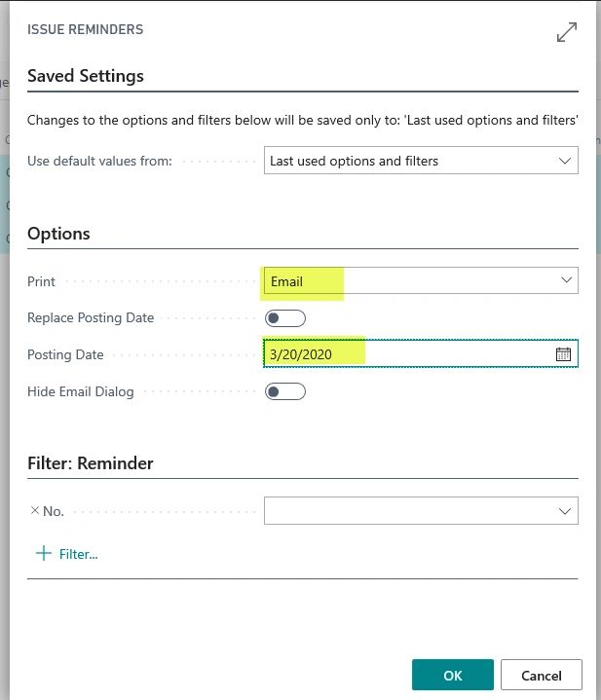This screenshot has height=700, width=601.
Task: Click the 'Use default values from:' label
Action: click(99, 161)
